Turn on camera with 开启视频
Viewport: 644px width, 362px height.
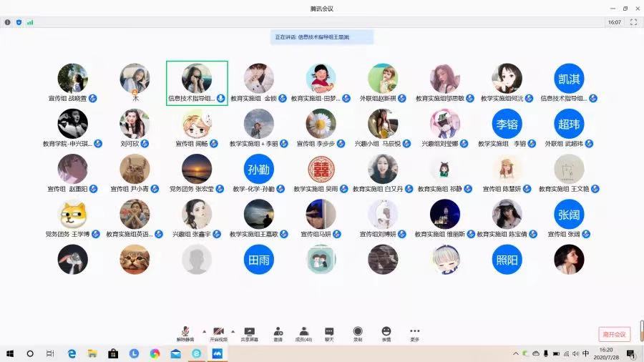218,333
